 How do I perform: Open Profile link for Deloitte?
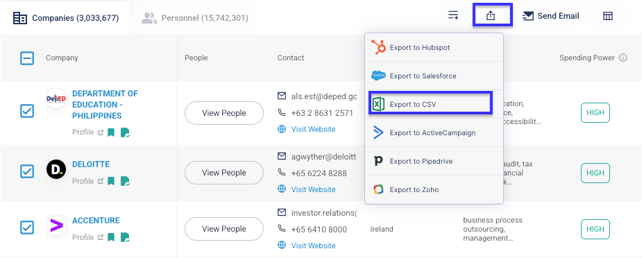pyautogui.click(x=87, y=181)
